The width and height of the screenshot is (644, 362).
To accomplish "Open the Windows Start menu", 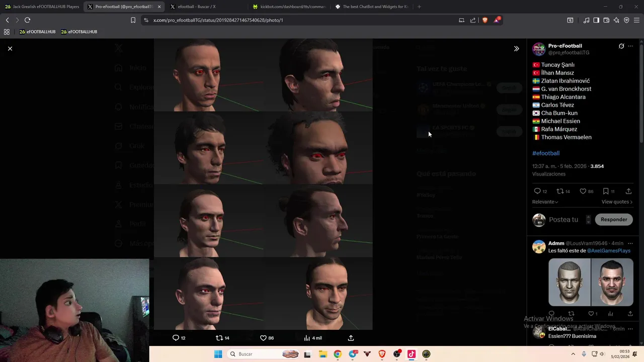I will [218, 354].
